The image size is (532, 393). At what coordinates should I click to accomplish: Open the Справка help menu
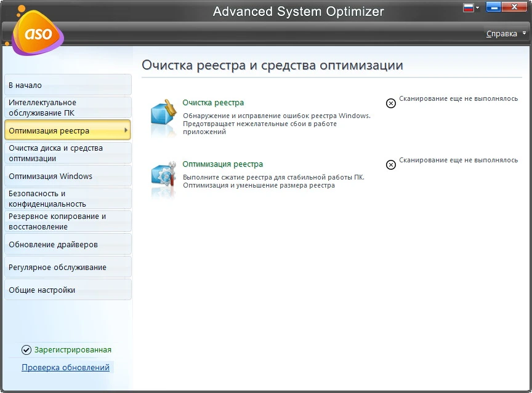[501, 34]
